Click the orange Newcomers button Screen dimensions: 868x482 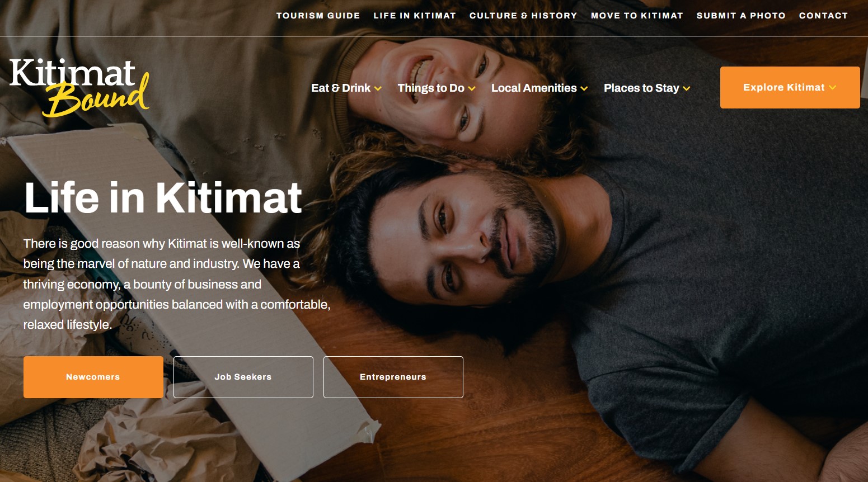point(93,377)
